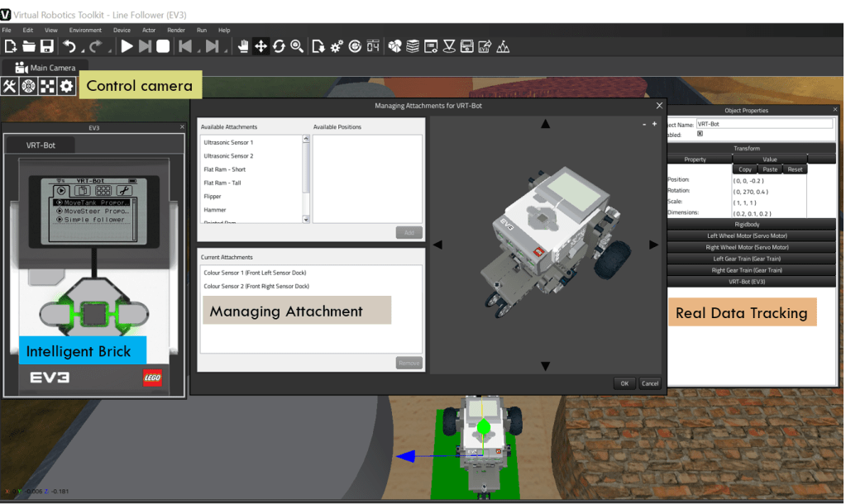Switch to the Main Camera tab
This screenshot has height=504, width=846.
pyautogui.click(x=45, y=68)
